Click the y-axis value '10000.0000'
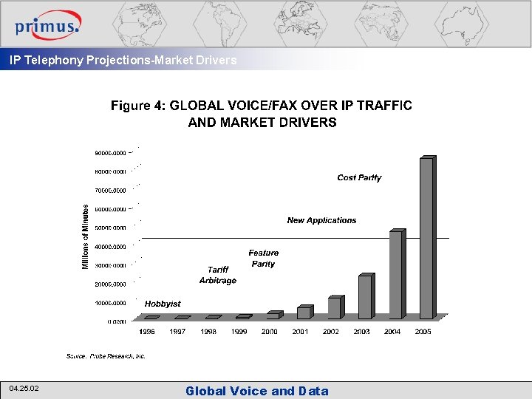The height and width of the screenshot is (399, 532). pyautogui.click(x=110, y=303)
